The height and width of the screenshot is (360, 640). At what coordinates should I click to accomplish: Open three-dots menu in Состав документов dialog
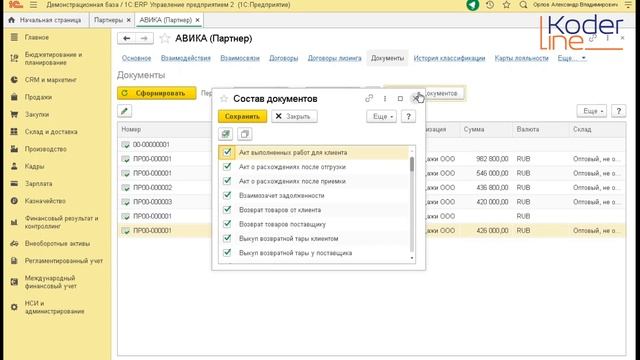[385, 98]
